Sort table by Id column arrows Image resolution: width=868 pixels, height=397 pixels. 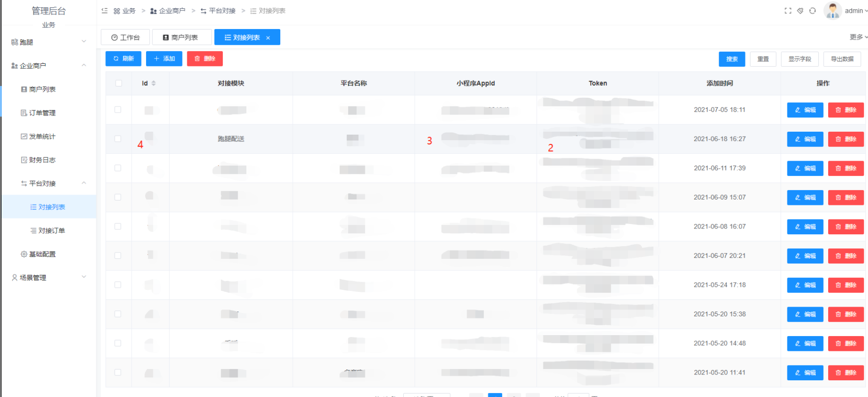coord(153,84)
